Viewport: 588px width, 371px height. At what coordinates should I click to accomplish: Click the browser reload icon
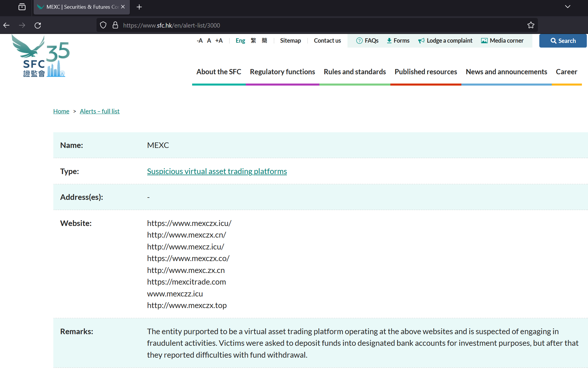38,25
